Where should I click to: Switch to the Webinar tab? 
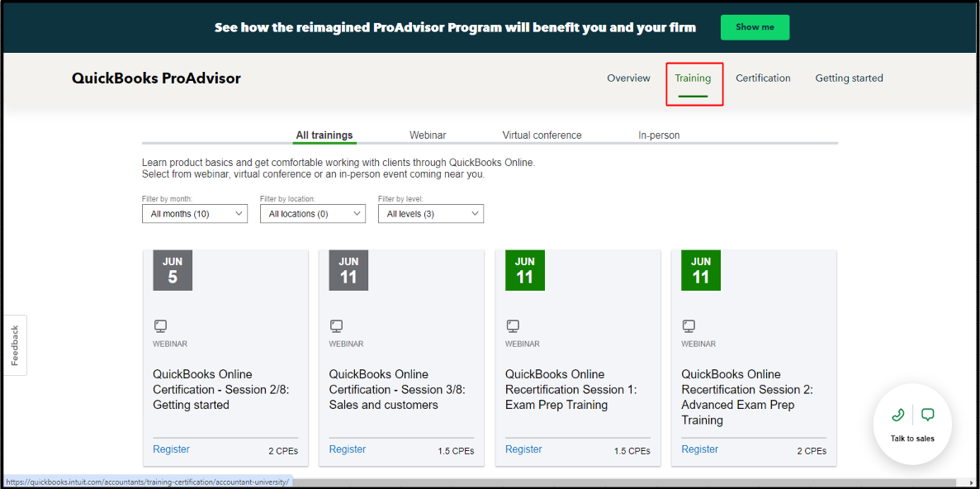click(428, 135)
